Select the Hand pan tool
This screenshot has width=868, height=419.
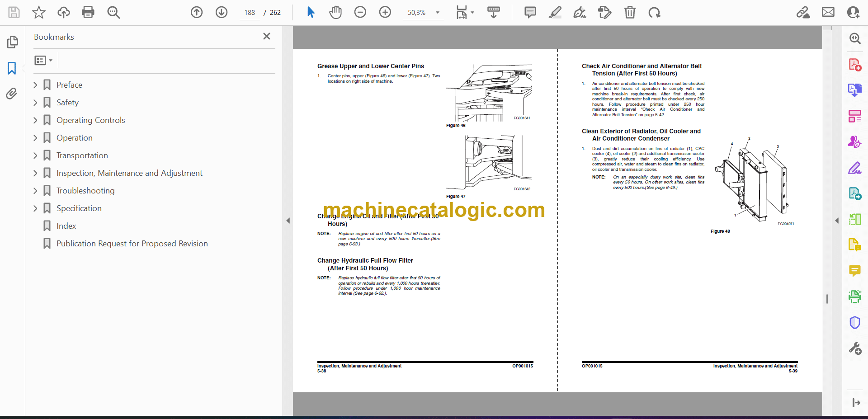(x=335, y=12)
